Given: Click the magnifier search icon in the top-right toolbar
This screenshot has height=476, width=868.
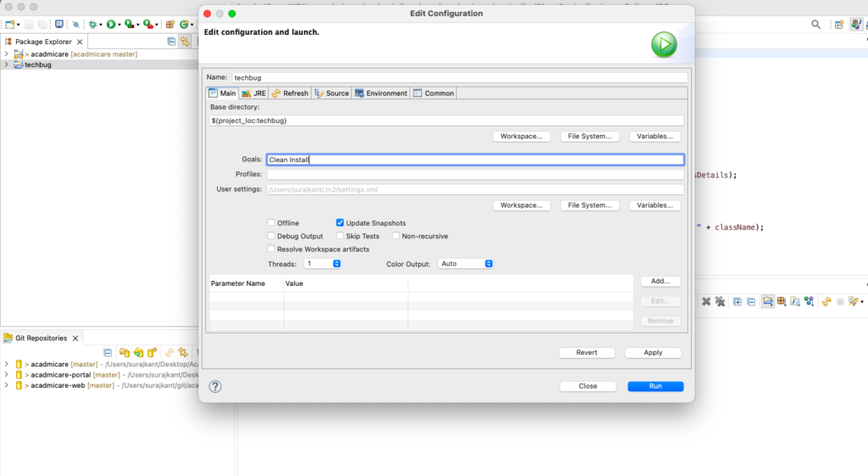Looking at the screenshot, I should coord(816,25).
